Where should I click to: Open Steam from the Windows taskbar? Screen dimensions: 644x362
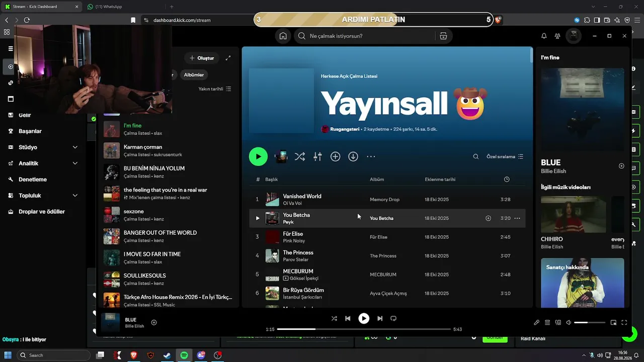[167, 355]
